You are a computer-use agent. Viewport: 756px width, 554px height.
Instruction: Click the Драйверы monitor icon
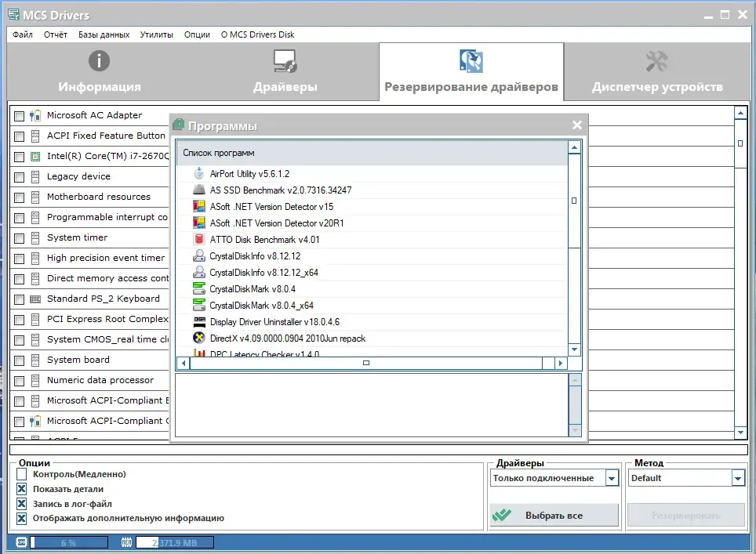[285, 61]
